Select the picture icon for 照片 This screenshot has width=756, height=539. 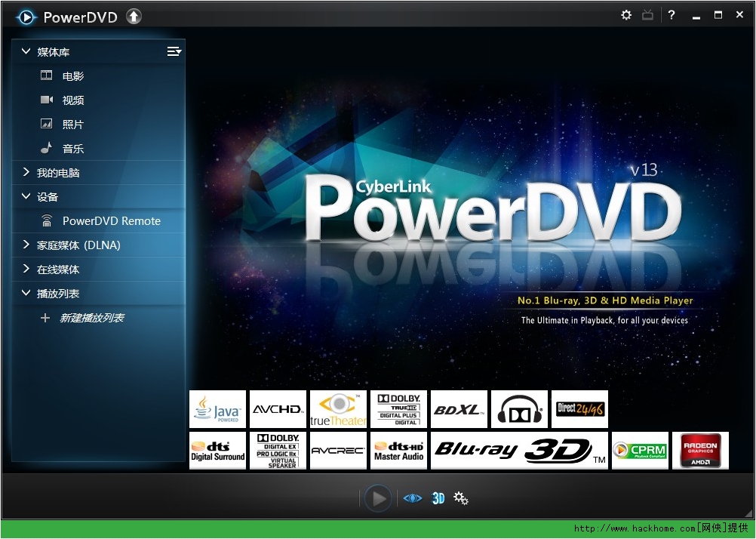pyautogui.click(x=46, y=124)
